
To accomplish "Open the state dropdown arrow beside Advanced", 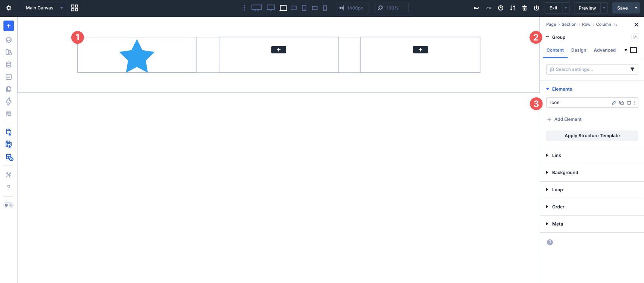I will [x=626, y=50].
